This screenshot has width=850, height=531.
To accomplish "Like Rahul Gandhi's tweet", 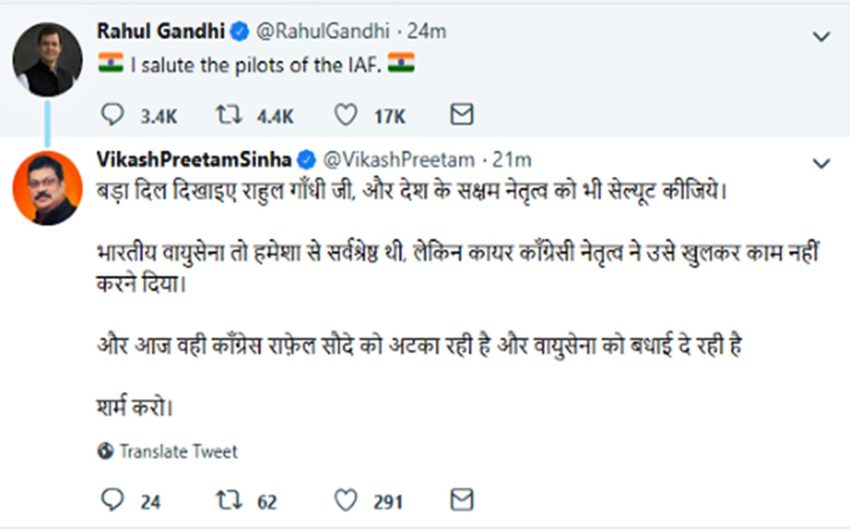I will (x=346, y=116).
